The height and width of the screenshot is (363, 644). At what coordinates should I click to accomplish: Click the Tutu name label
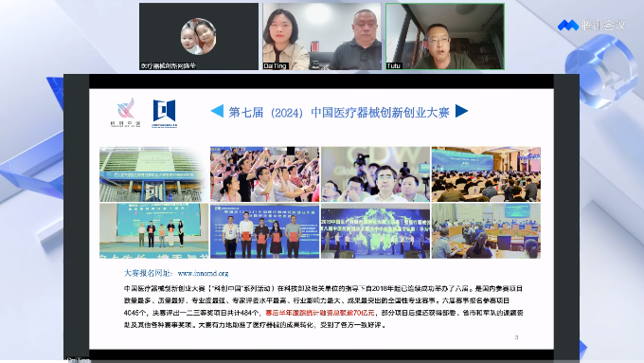(x=393, y=65)
